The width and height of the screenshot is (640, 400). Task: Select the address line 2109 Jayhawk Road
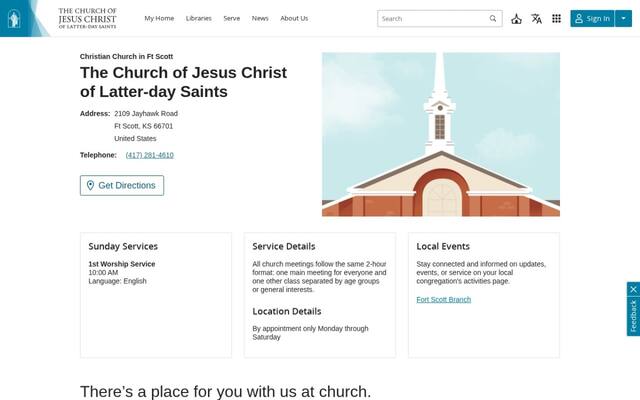coord(146,113)
